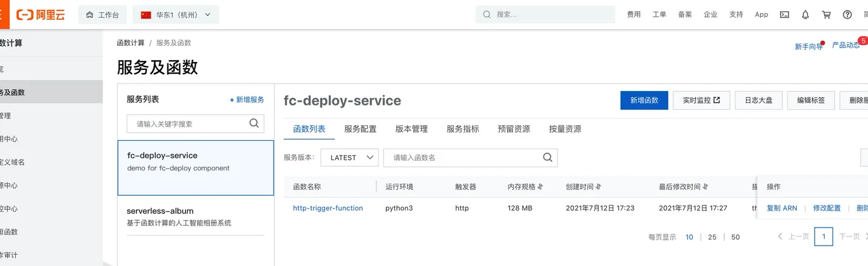Image resolution: width=868 pixels, height=266 pixels.
Task: Open the 费用 menu
Action: coord(634,14)
